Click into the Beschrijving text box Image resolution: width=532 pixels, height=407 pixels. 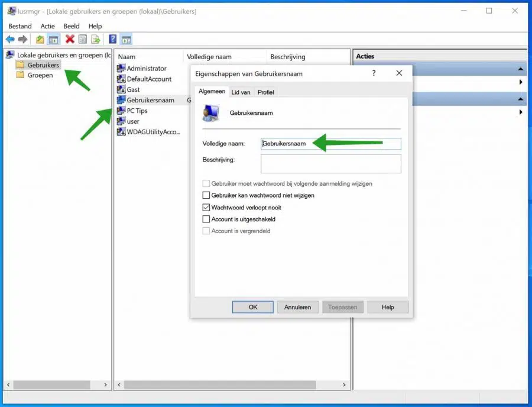331,164
